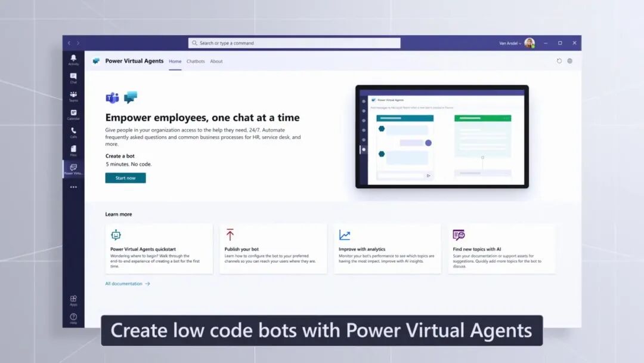Image resolution: width=644 pixels, height=363 pixels.
Task: Click the blue chat bubbles logo above the headline
Action: pyautogui.click(x=131, y=97)
